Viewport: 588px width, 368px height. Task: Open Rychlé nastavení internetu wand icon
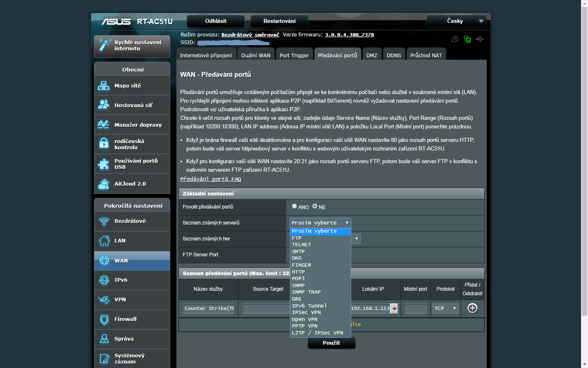pos(105,45)
